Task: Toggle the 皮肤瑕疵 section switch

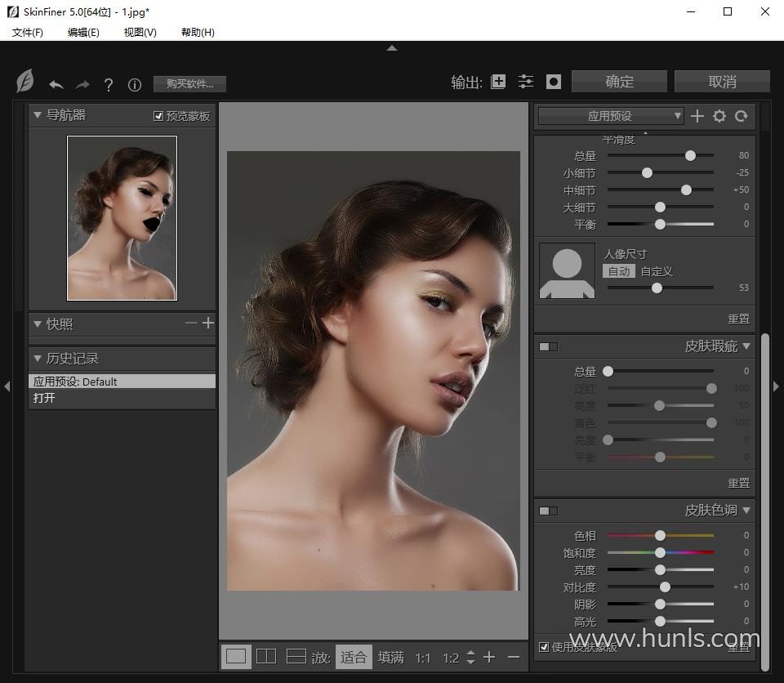Action: 548,346
